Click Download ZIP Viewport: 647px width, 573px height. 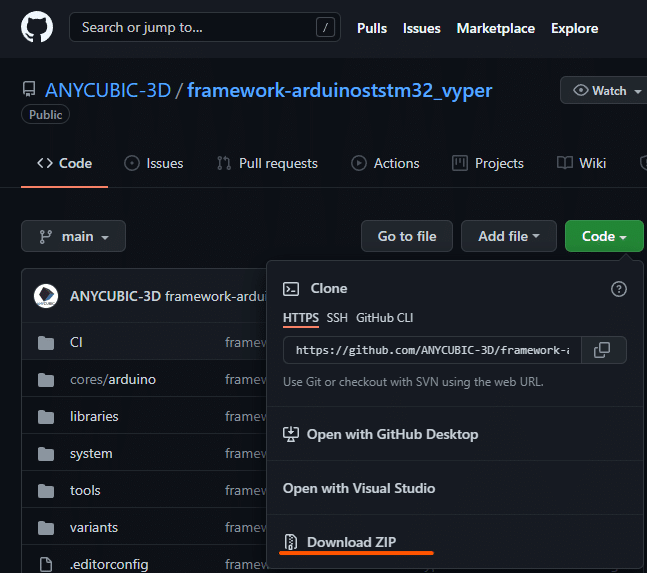point(340,542)
